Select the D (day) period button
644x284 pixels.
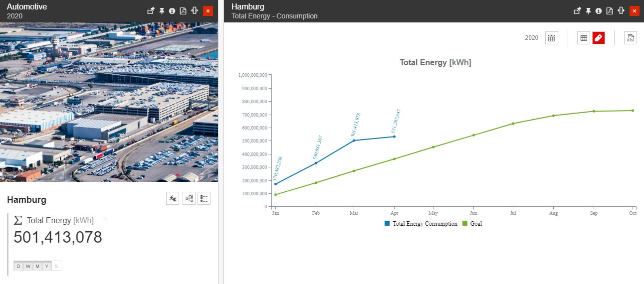pos(18,266)
